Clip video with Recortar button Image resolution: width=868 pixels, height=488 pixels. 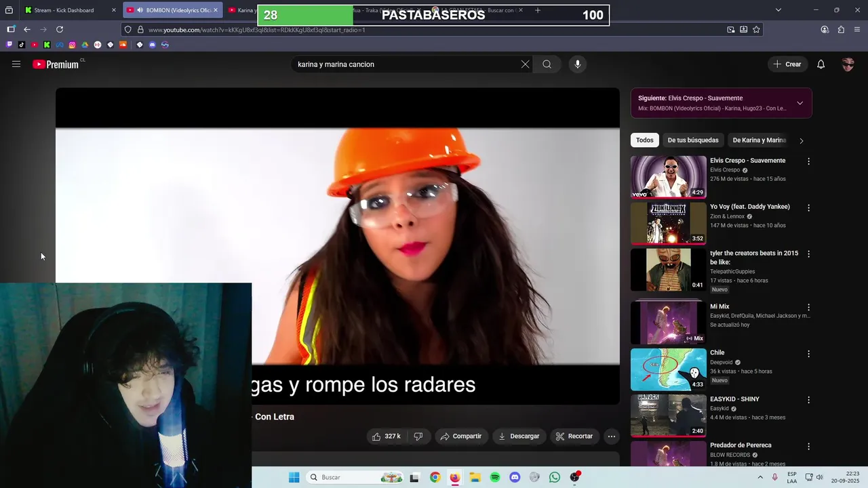coord(574,436)
